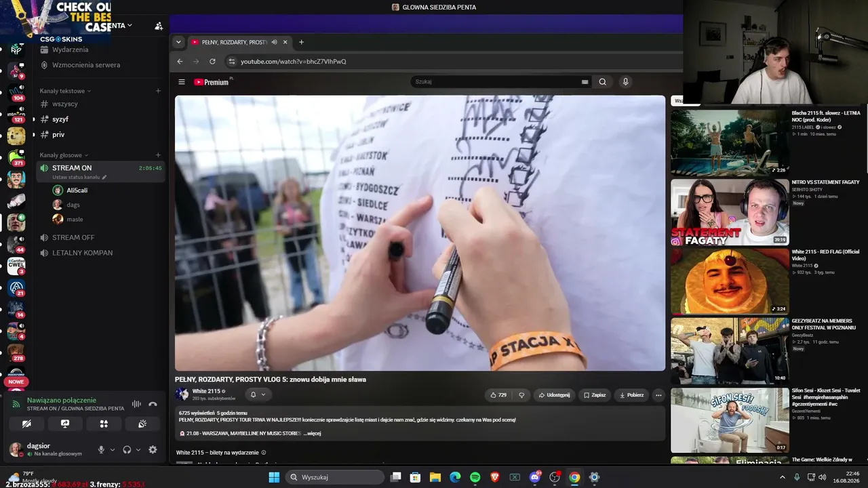Open Discord activities button
This screenshot has width=868, height=488.
click(104, 424)
